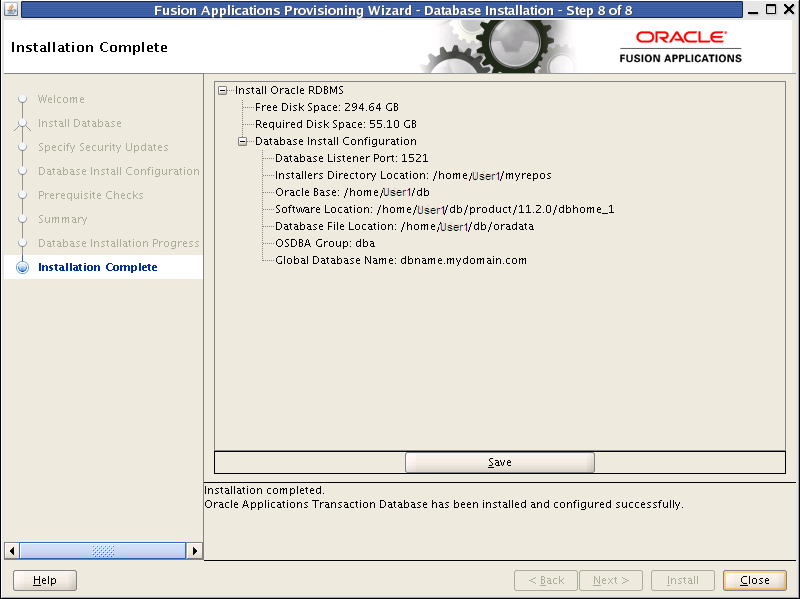Select 'Free Disk Space: 294.64 GB' row
Viewport: 800px width, 599px height.
point(327,107)
